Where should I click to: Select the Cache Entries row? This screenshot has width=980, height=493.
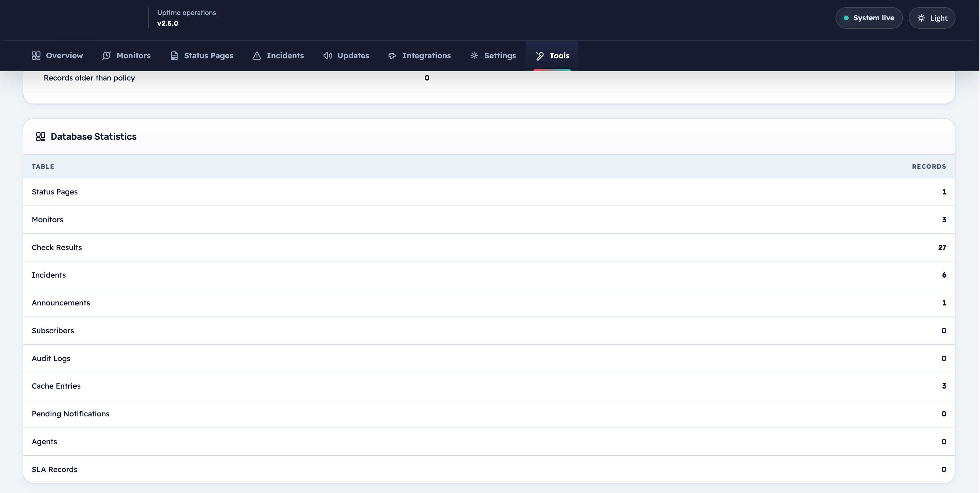[489, 386]
